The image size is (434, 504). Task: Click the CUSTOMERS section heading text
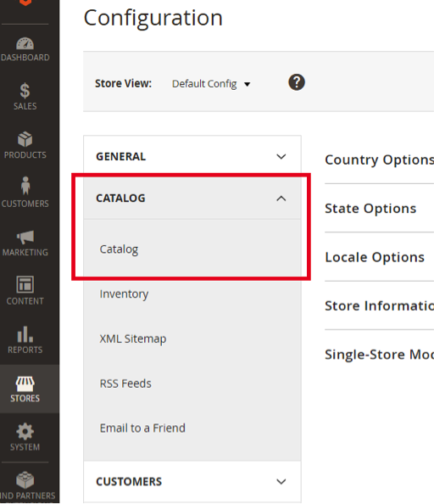(x=129, y=481)
